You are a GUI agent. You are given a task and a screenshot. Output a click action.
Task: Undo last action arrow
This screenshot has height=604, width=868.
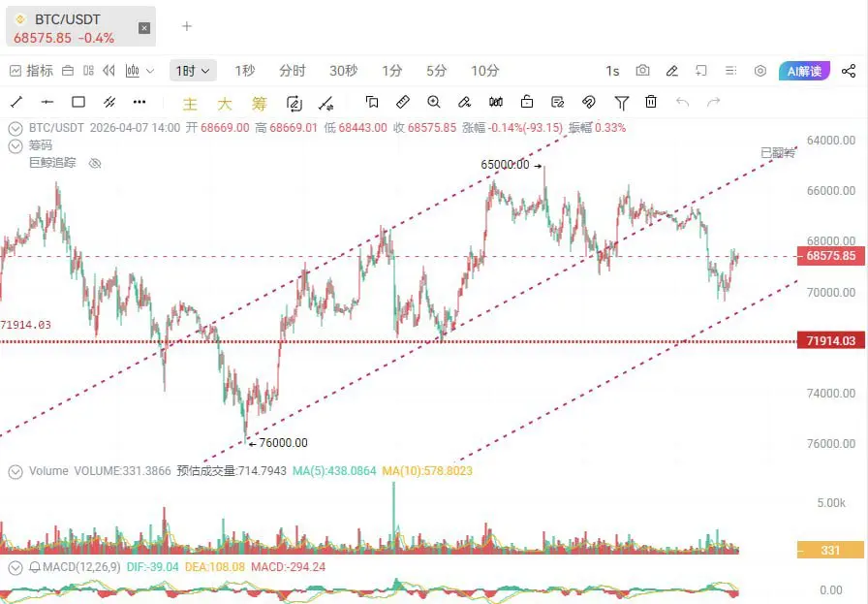point(683,102)
